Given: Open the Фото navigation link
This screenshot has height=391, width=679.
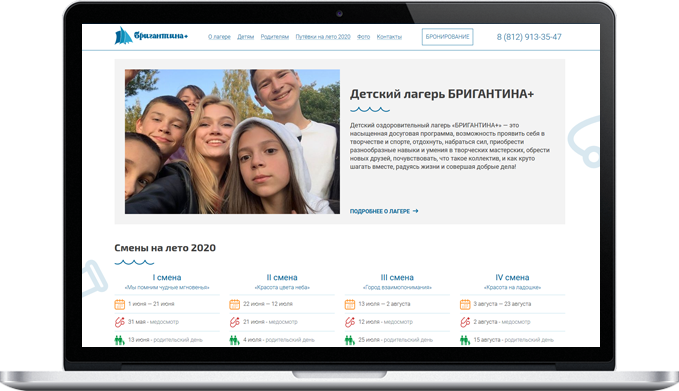Looking at the screenshot, I should (363, 37).
